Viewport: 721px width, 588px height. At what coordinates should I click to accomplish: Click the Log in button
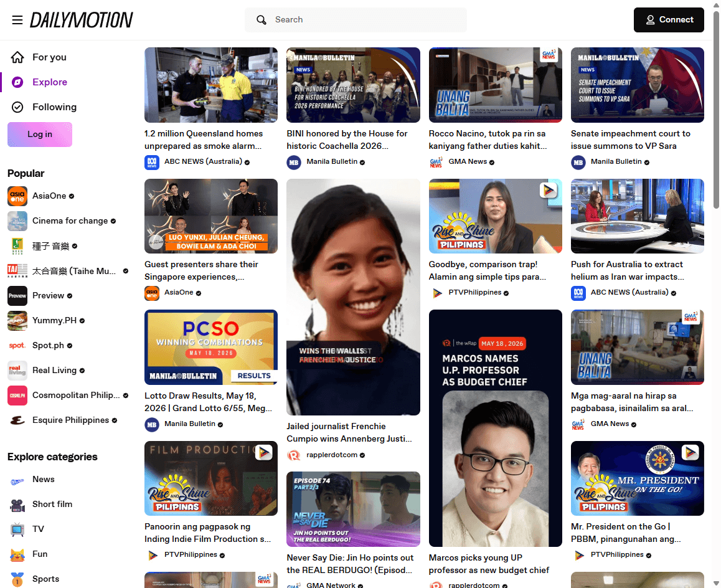[40, 135]
